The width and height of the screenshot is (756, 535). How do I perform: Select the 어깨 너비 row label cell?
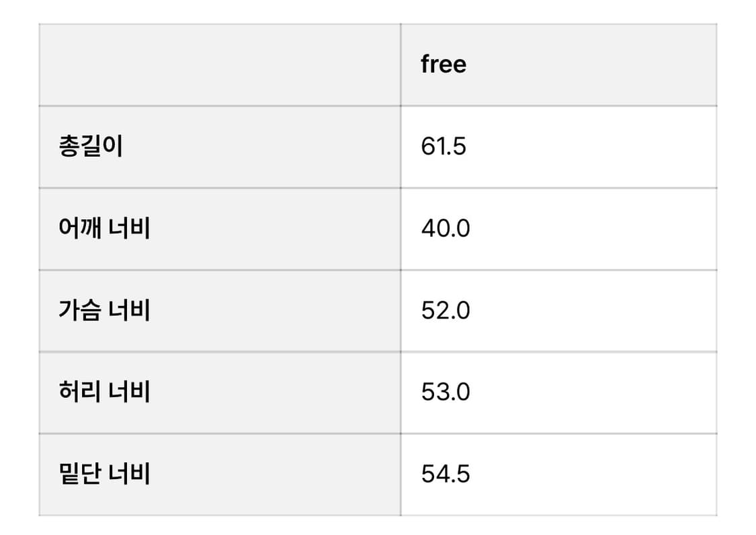point(104,229)
